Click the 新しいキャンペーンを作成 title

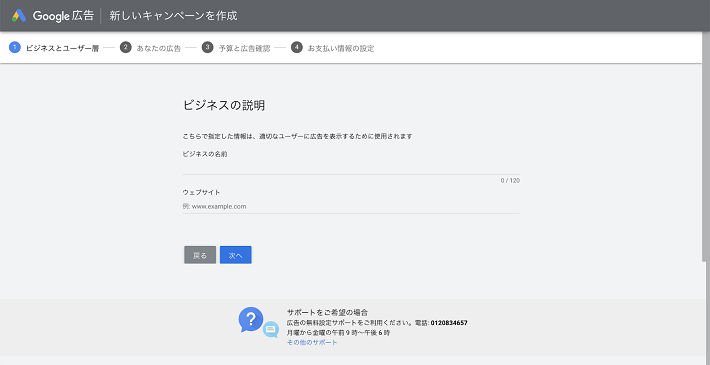(173, 16)
